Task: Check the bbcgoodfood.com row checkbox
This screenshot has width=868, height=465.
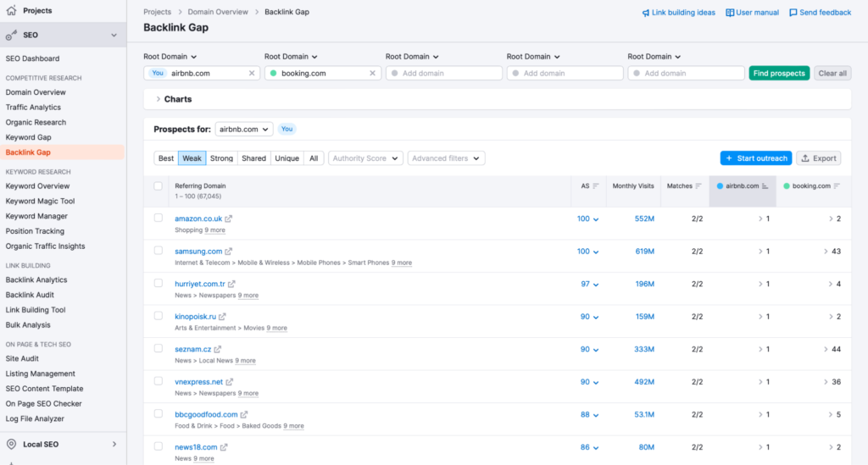Action: pyautogui.click(x=159, y=413)
